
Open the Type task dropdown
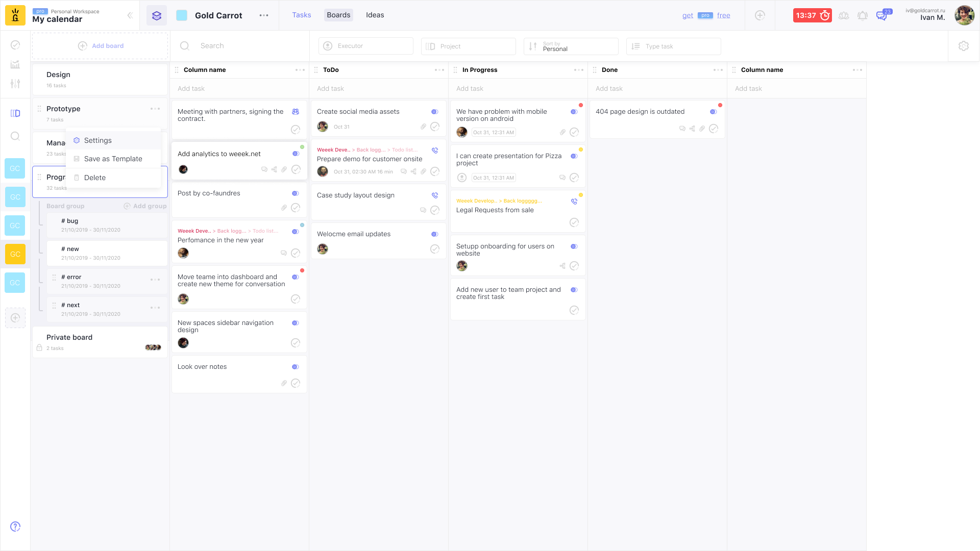[673, 46]
